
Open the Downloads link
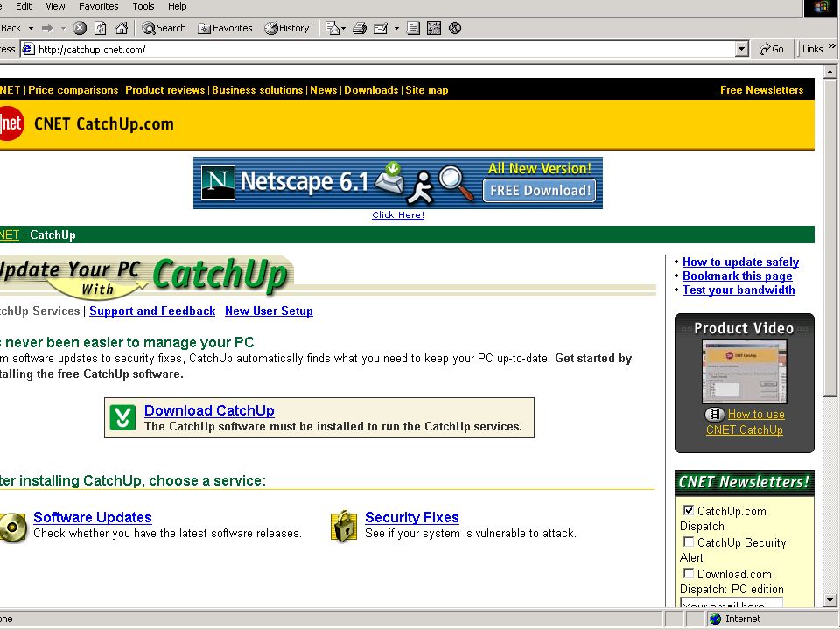tap(371, 90)
